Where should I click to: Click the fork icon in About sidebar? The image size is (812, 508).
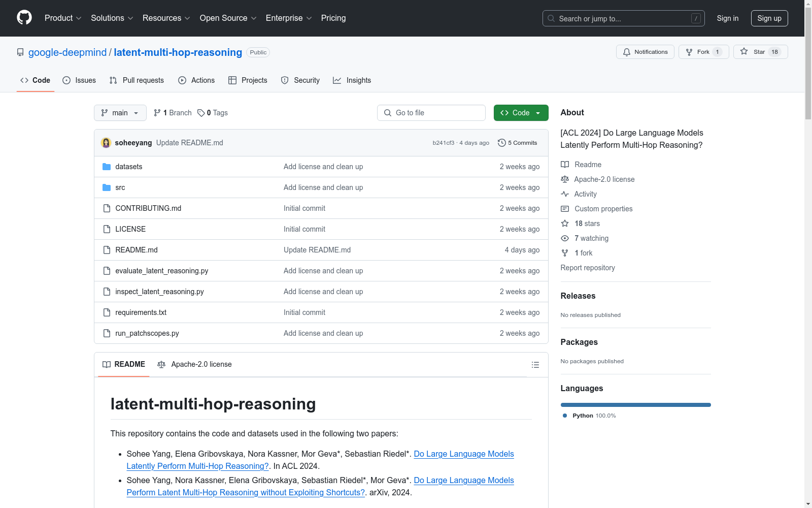point(565,253)
